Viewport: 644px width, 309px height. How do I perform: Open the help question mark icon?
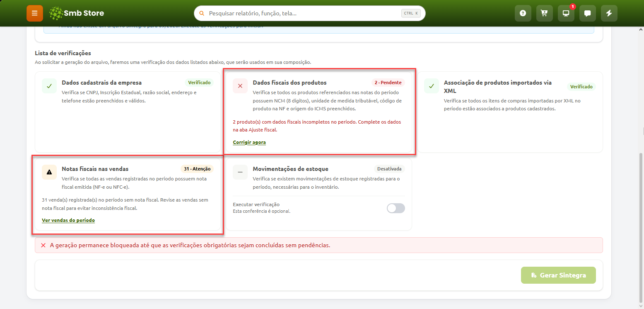523,13
